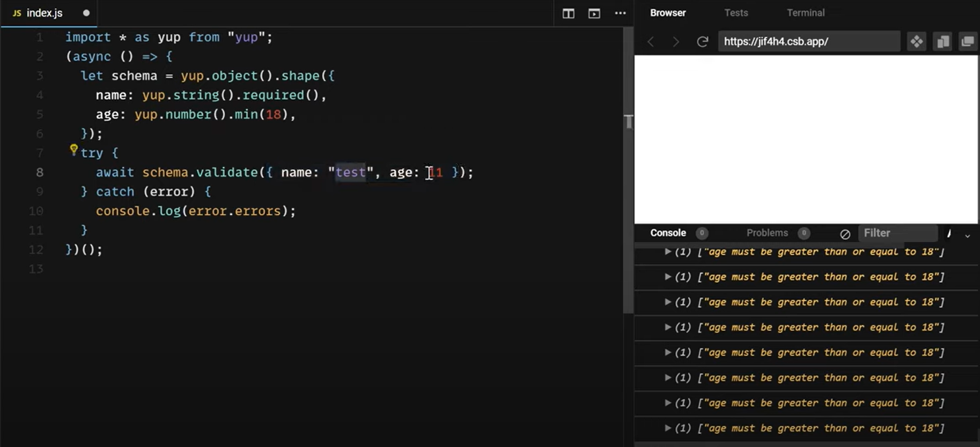Image resolution: width=980 pixels, height=447 pixels.
Task: Click 'error.errors' on line 10
Action: [234, 211]
